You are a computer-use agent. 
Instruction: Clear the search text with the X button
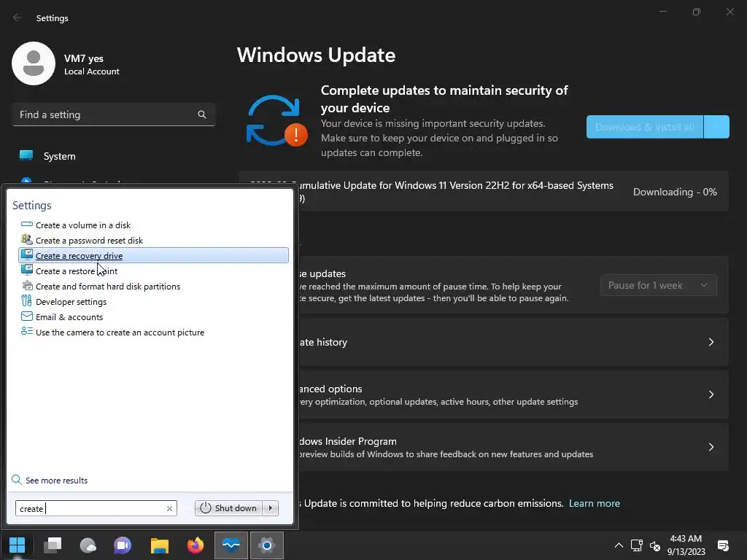pos(169,508)
